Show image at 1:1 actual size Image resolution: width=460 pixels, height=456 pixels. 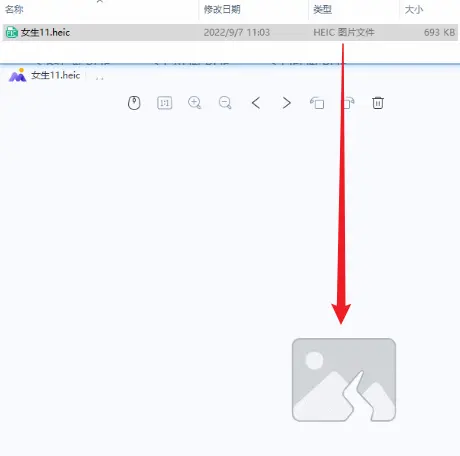click(164, 103)
